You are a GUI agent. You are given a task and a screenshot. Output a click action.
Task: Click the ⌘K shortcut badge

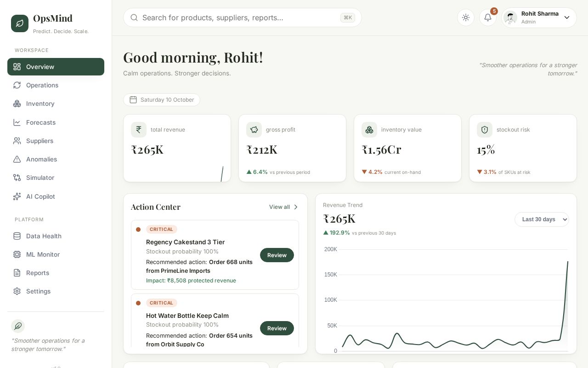[x=348, y=17]
